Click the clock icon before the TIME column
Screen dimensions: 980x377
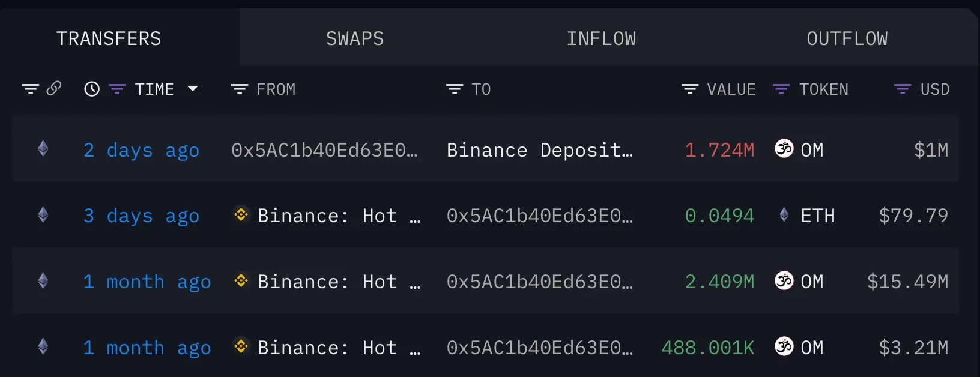(91, 89)
